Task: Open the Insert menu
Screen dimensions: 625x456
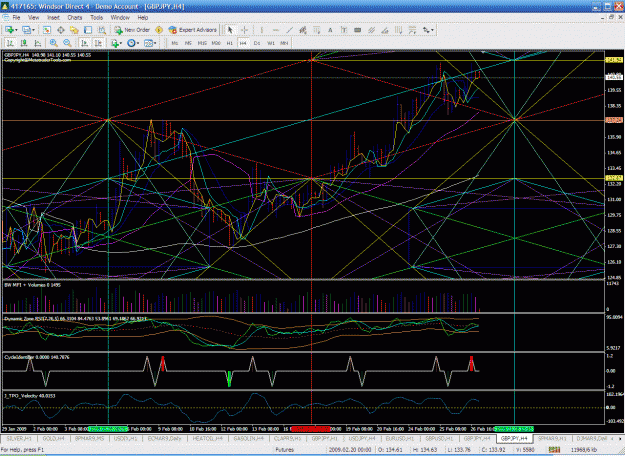Action: [x=53, y=18]
